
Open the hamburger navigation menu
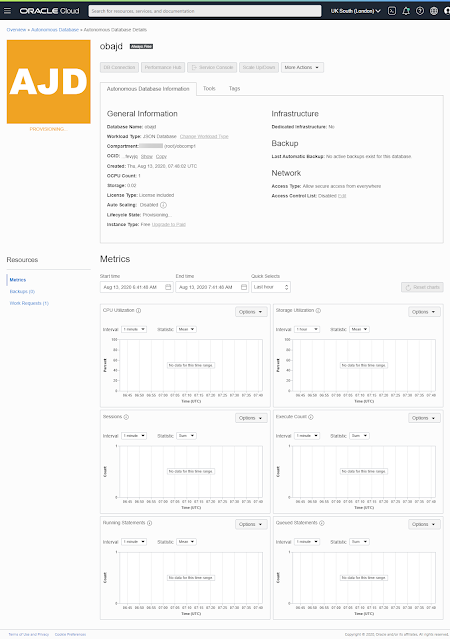(x=7, y=11)
